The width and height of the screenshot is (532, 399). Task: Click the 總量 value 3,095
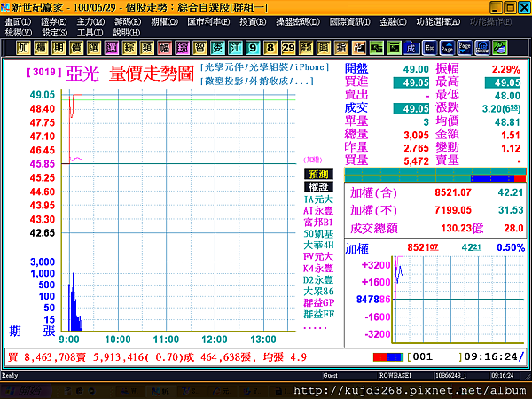[417, 135]
